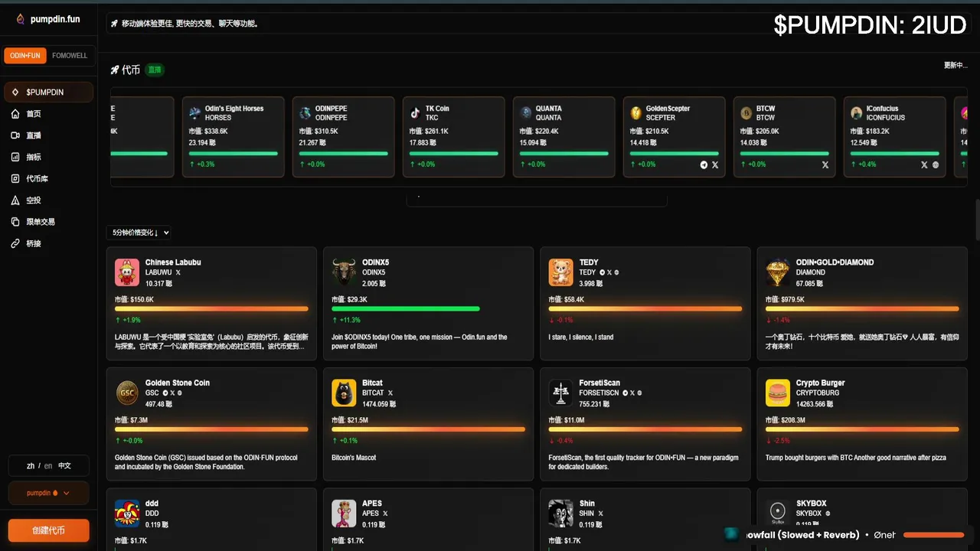Click the BTCW coin logo
The image size is (980, 551).
(x=746, y=113)
